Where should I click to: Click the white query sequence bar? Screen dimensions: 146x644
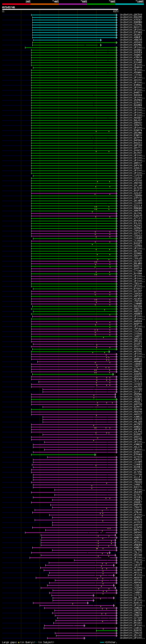(x=60, y=9)
